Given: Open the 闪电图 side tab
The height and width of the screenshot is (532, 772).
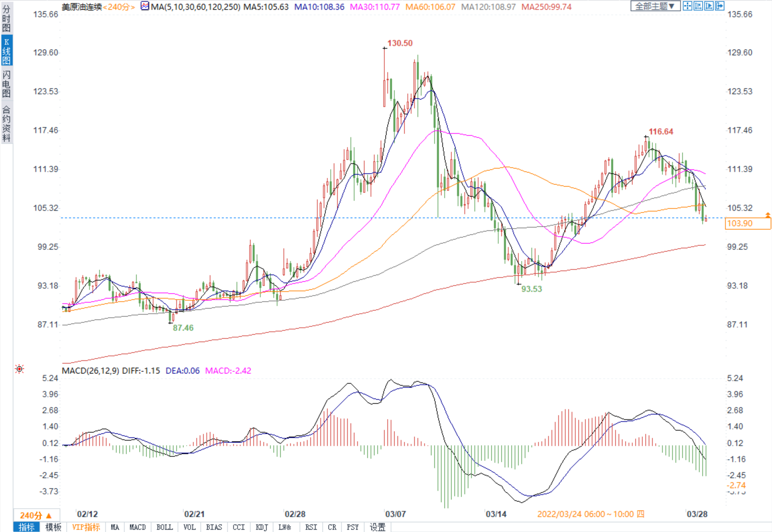Looking at the screenshot, I should (6, 84).
